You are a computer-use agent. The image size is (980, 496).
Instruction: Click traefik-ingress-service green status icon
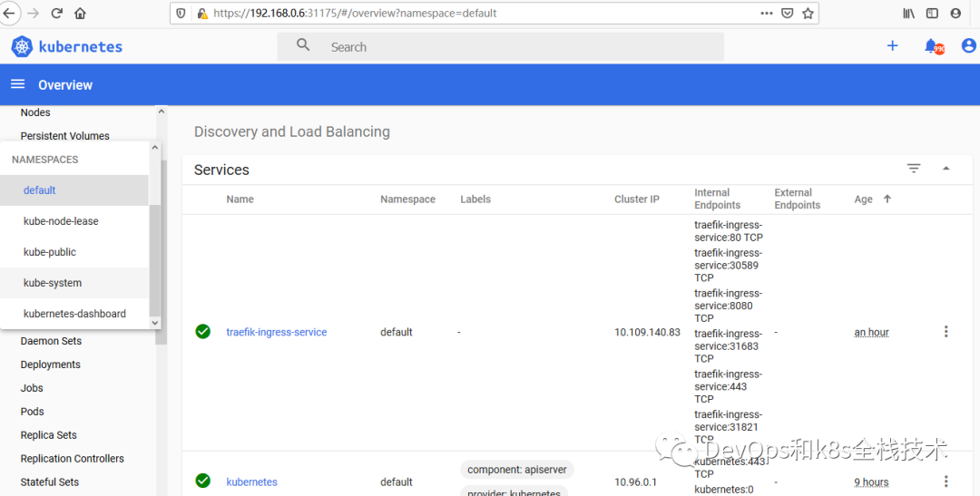[x=202, y=332]
